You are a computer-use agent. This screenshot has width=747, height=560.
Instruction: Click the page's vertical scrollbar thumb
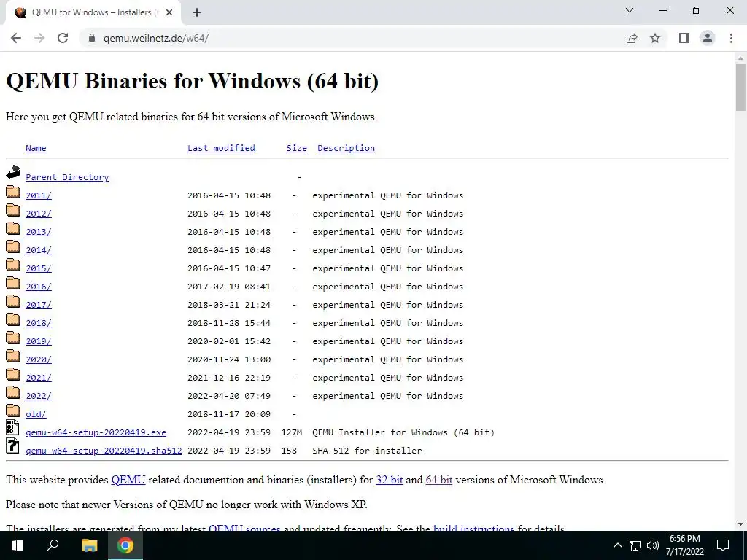click(x=740, y=87)
